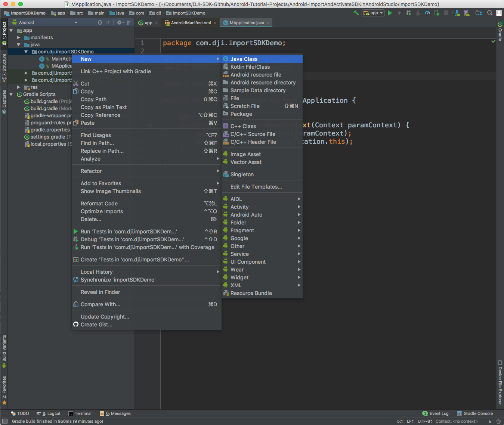Click the LF line separator selector
This screenshot has width=504, height=425.
pyautogui.click(x=410, y=421)
